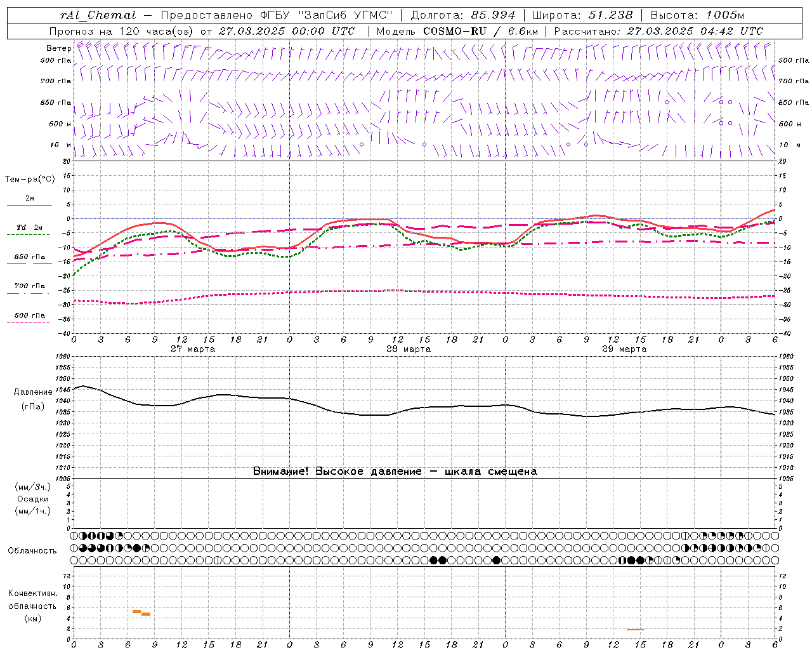Select the Давление pressure panel label

33,392
